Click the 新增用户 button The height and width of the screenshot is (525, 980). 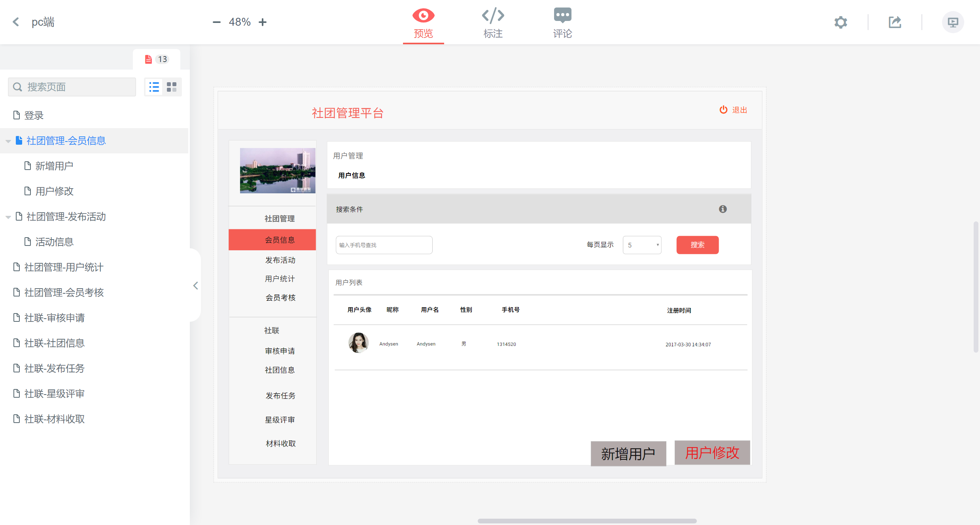pyautogui.click(x=628, y=453)
